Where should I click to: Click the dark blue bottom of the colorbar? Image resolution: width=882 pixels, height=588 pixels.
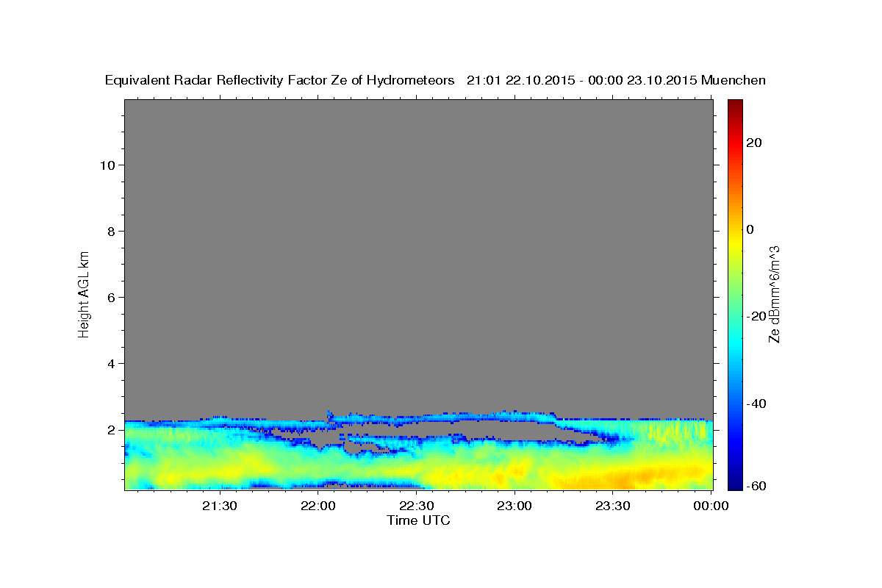point(735,481)
